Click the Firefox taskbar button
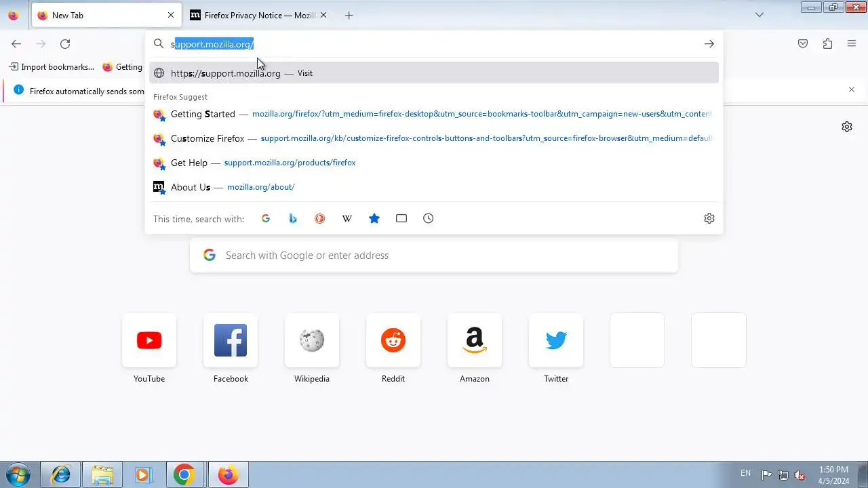The image size is (868, 488). click(x=228, y=475)
